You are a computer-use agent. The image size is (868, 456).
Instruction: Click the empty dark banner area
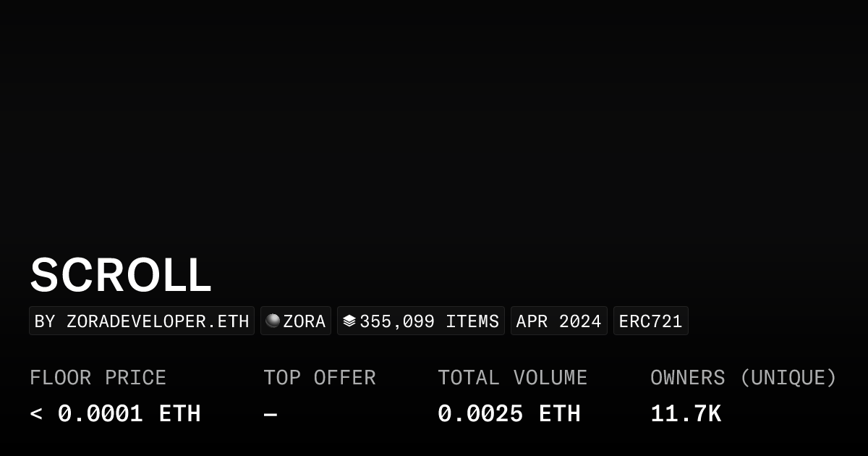click(434, 123)
